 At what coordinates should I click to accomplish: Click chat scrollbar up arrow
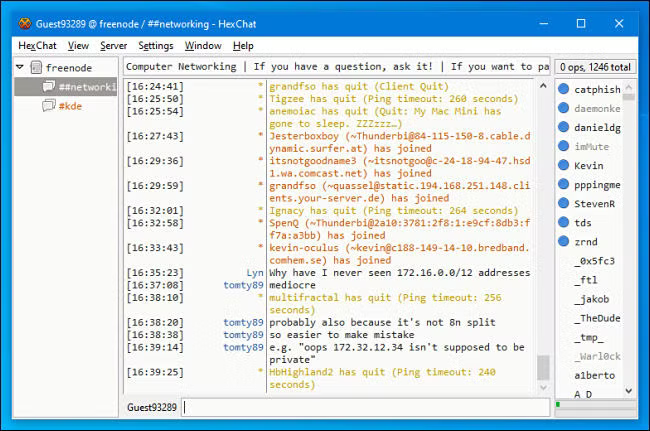tap(543, 86)
